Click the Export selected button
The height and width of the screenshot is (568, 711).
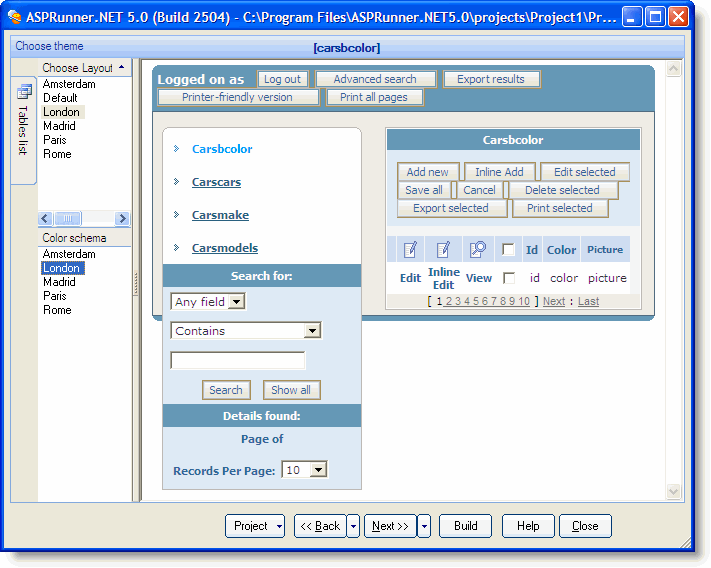coord(451,208)
